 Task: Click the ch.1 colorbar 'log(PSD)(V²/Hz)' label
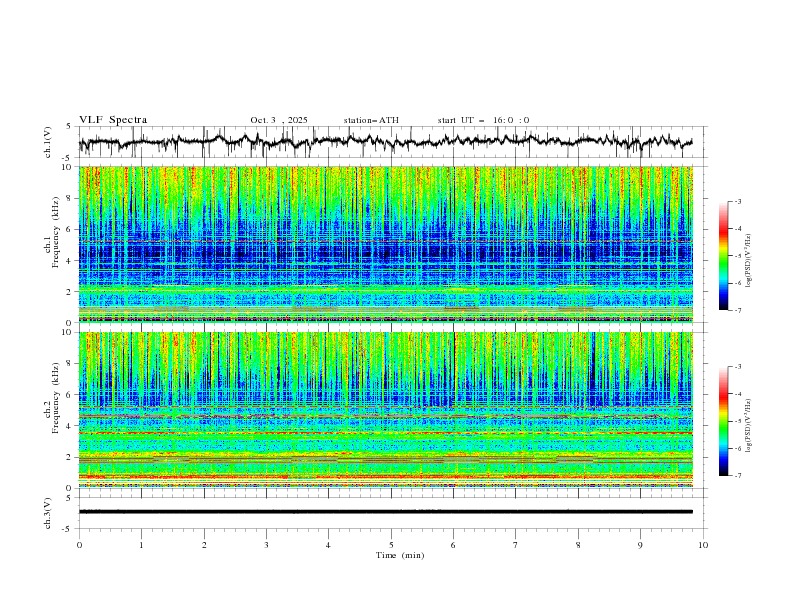click(748, 261)
